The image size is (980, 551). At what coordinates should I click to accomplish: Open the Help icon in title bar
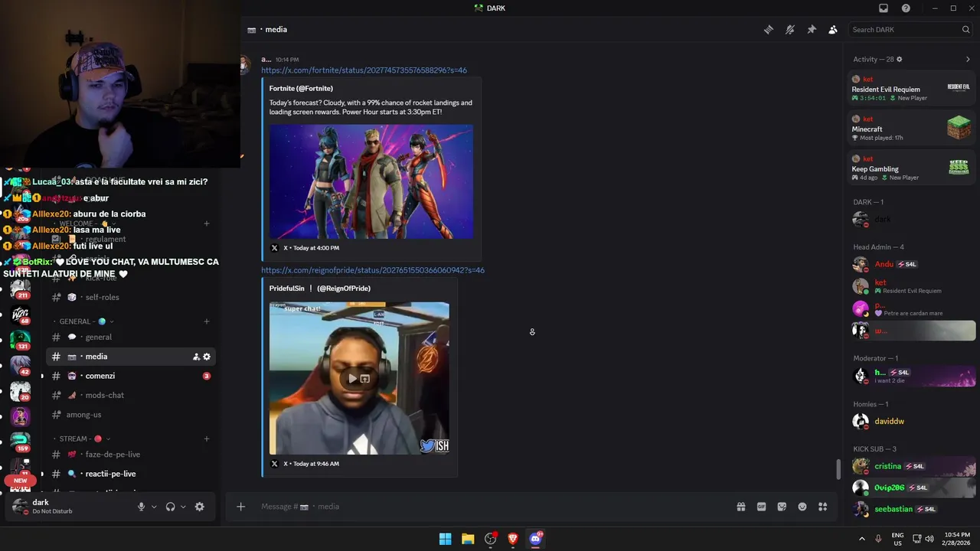[x=906, y=8]
